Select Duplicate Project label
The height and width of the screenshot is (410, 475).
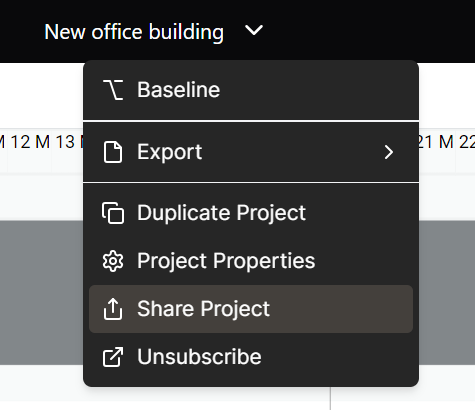221,213
